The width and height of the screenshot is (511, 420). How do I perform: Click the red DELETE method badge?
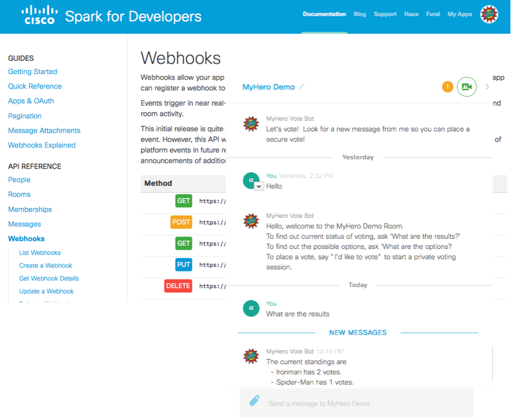coord(178,286)
